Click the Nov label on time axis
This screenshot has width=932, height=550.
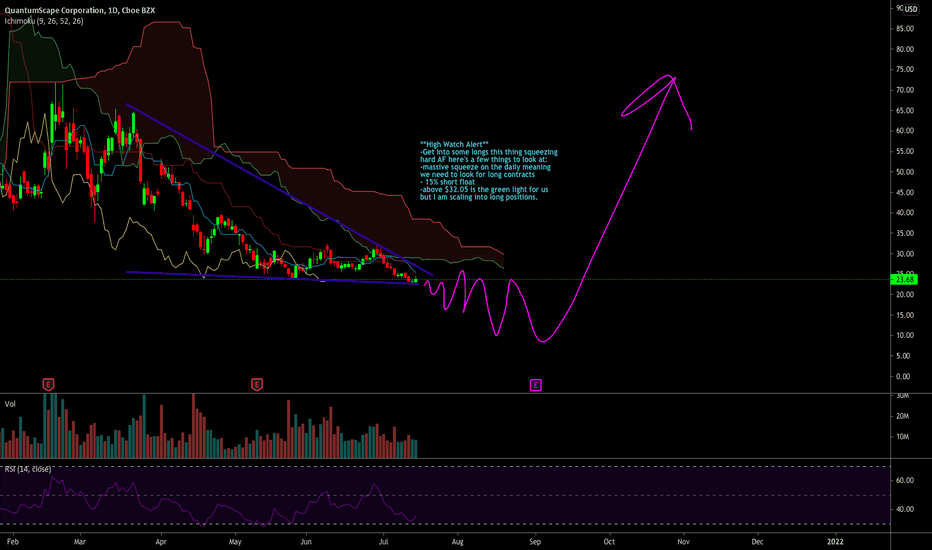click(x=684, y=542)
